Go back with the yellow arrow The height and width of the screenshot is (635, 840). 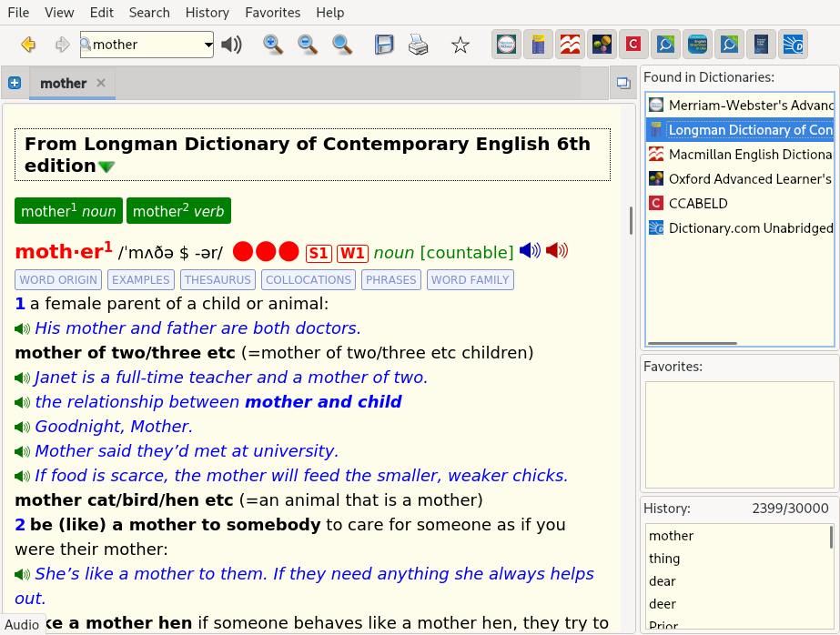[28, 45]
